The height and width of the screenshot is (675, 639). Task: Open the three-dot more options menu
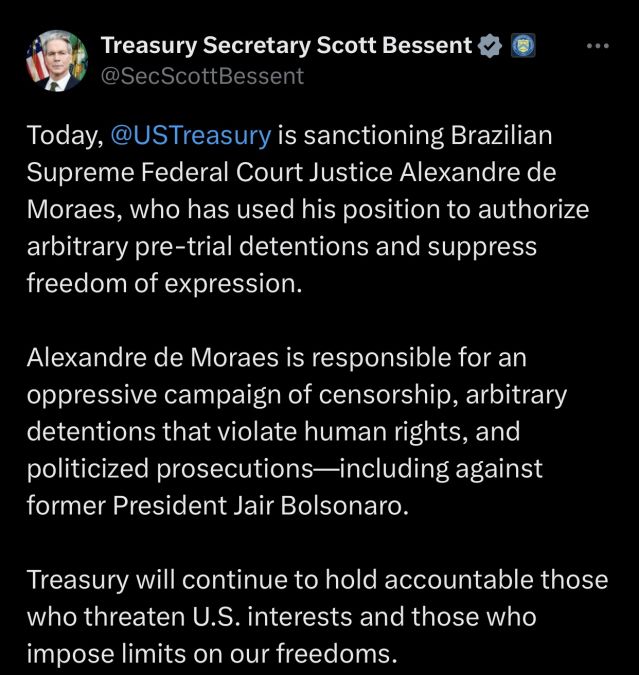[598, 46]
